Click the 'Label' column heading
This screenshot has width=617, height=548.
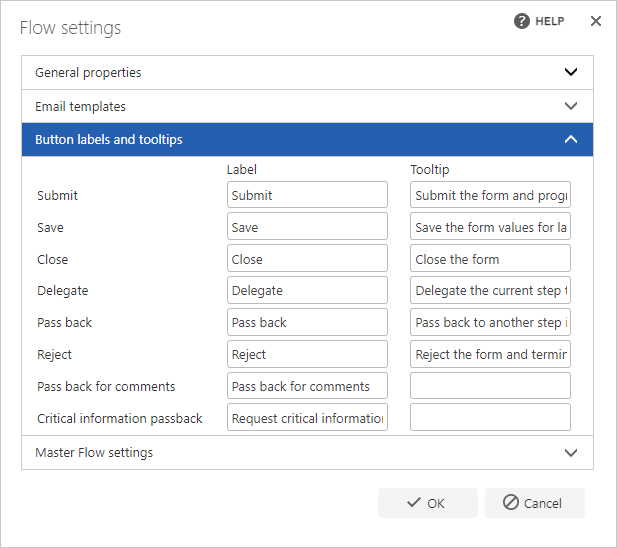(242, 170)
